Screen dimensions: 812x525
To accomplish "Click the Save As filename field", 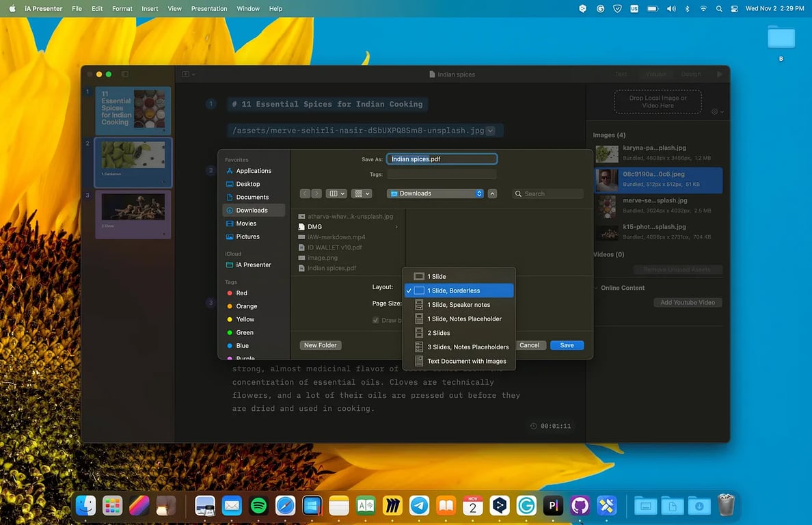I will pos(442,159).
